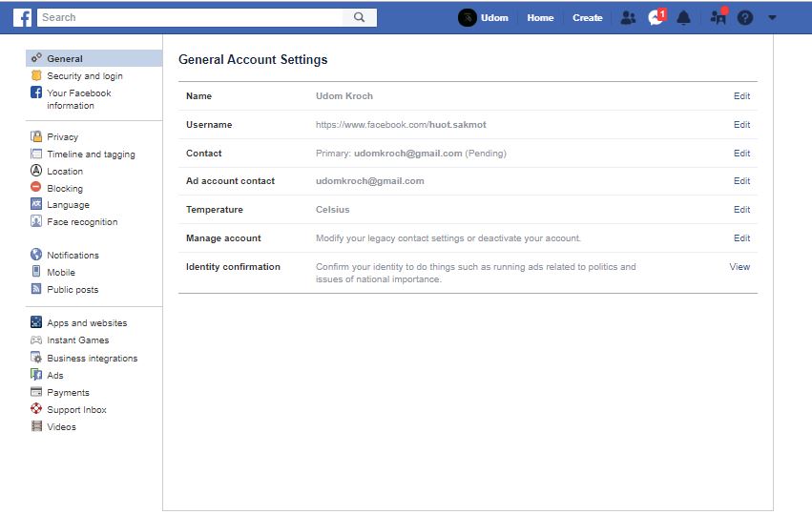
Task: Open Face recognition settings
Action: [82, 221]
